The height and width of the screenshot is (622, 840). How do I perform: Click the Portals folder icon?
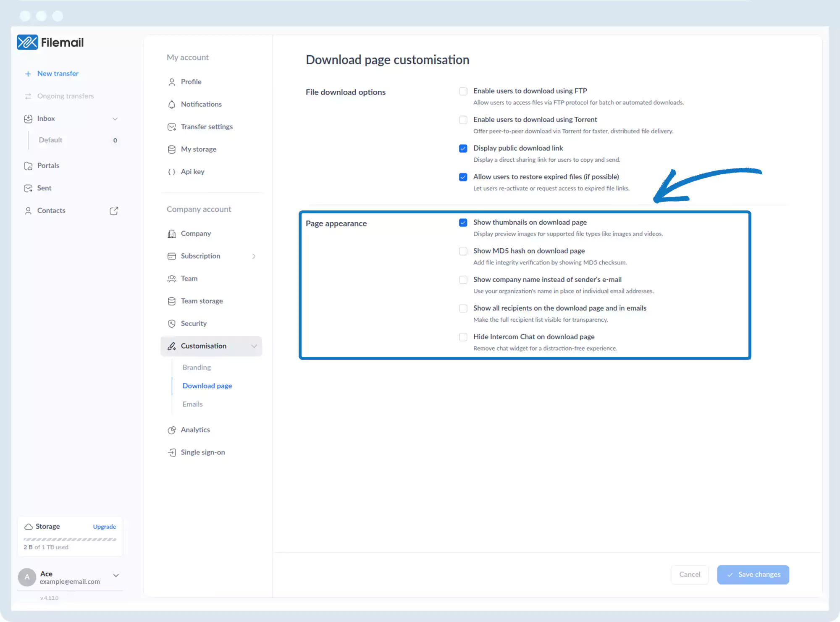click(28, 166)
